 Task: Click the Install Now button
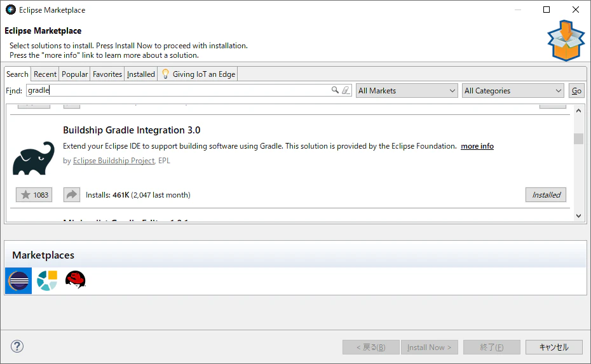click(x=430, y=347)
